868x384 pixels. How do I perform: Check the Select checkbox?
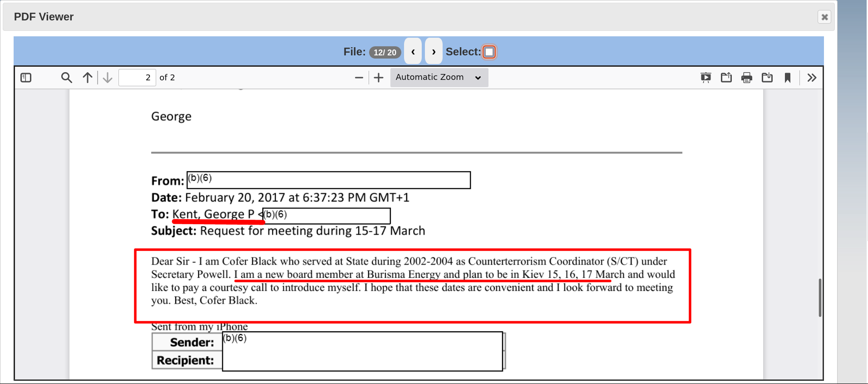pyautogui.click(x=489, y=52)
